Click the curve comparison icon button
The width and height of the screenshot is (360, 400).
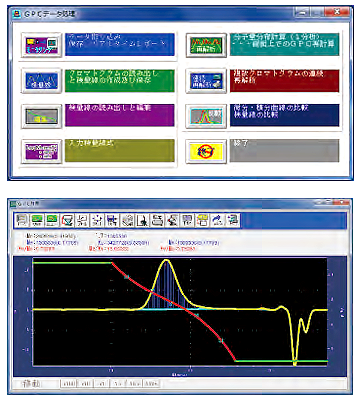click(x=206, y=116)
